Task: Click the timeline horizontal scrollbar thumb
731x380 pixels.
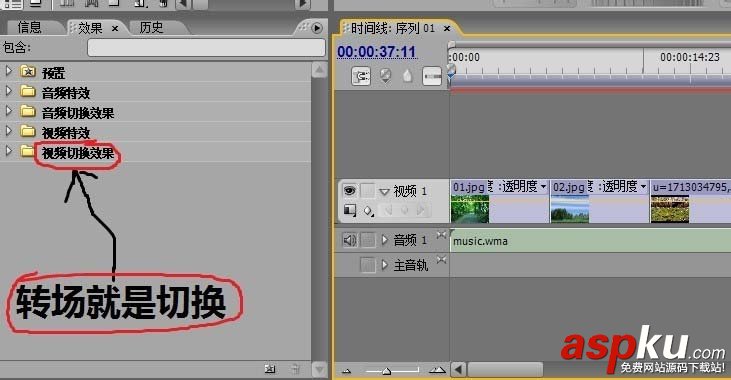Action: click(x=505, y=369)
